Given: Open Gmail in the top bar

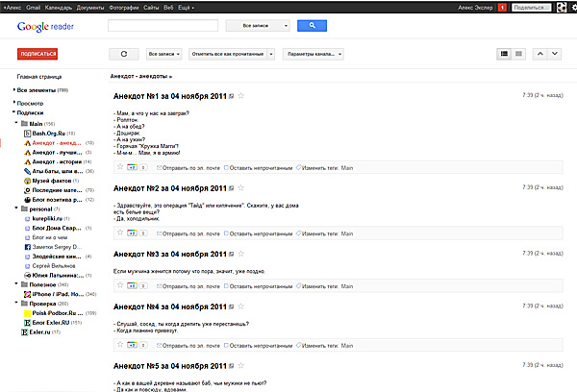Looking at the screenshot, I should [x=34, y=6].
